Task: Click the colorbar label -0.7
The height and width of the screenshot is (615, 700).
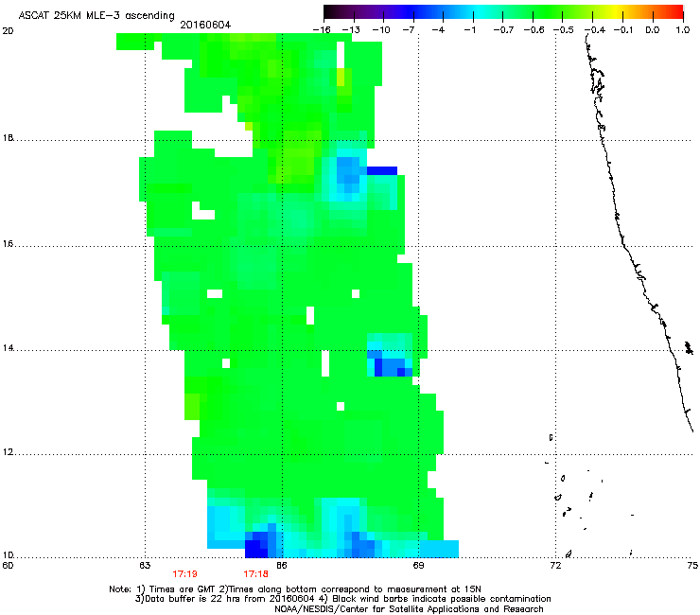Action: click(x=503, y=30)
